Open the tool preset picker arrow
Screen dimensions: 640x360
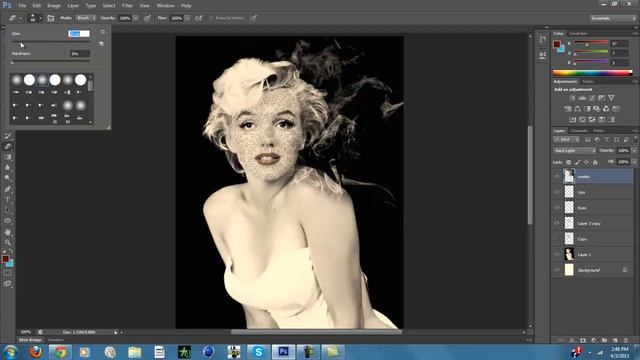pos(20,18)
